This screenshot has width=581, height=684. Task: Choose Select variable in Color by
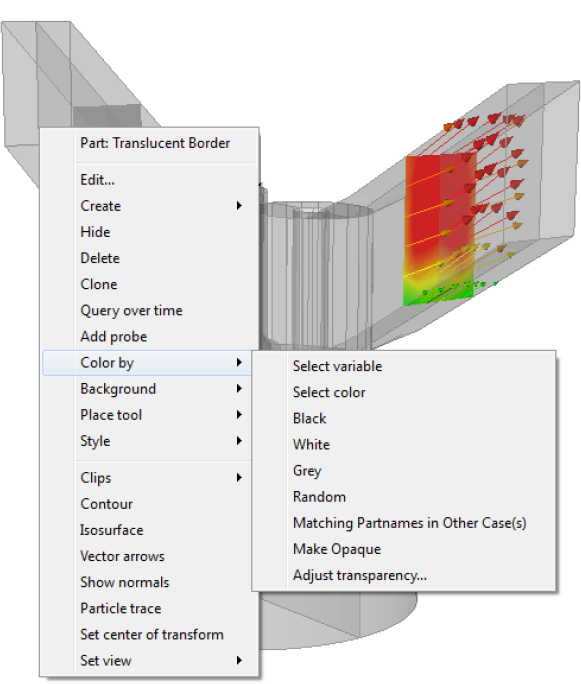click(x=337, y=366)
